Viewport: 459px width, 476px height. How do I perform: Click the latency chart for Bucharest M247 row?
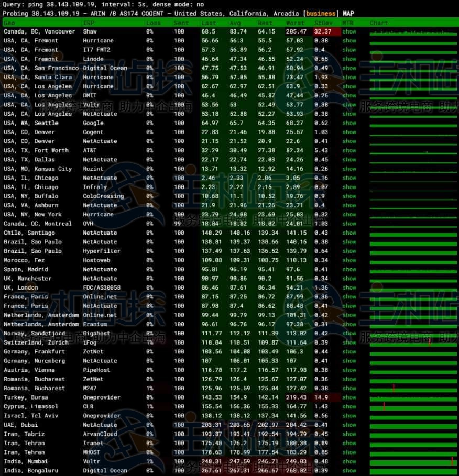[x=413, y=389]
